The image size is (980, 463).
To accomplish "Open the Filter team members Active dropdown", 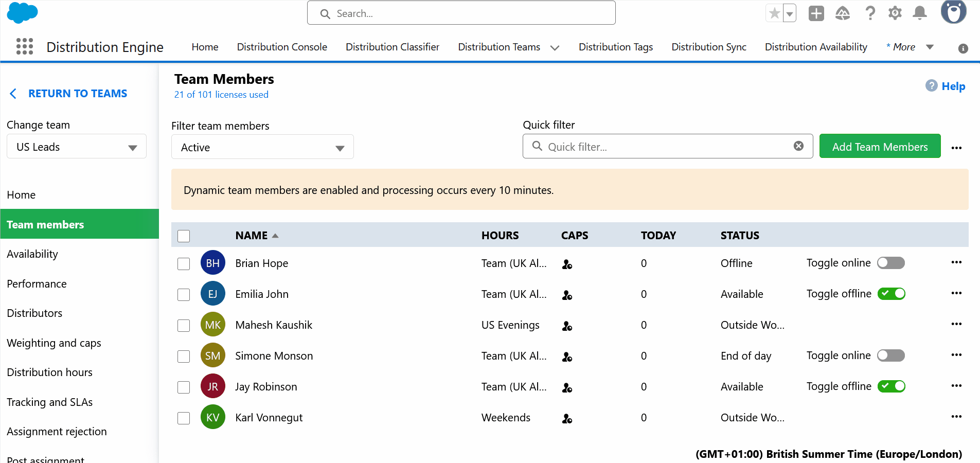I will click(262, 147).
